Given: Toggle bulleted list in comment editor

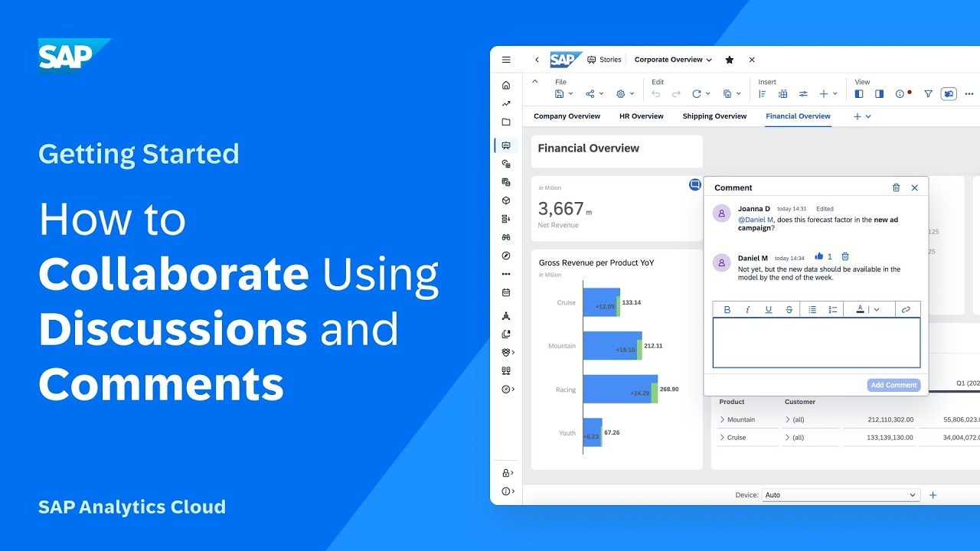Looking at the screenshot, I should [x=812, y=310].
